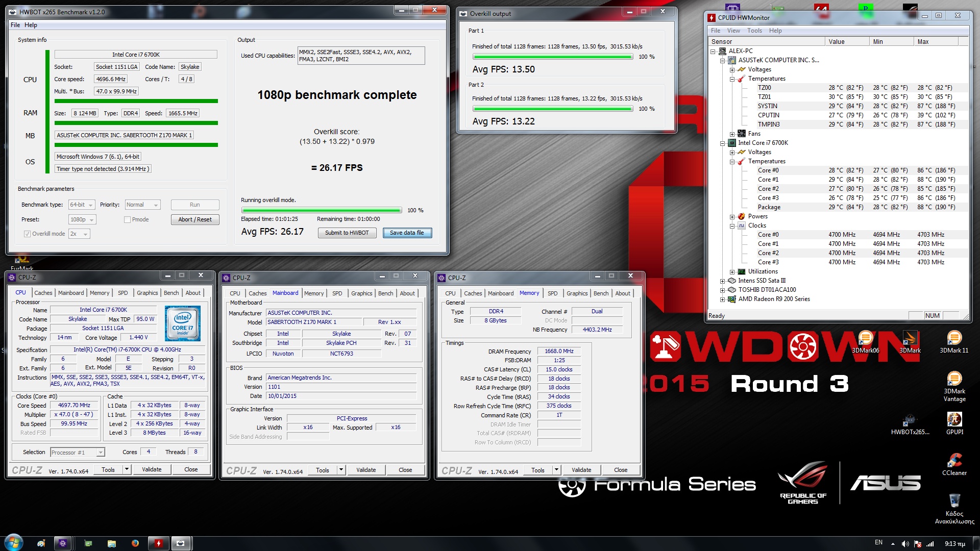
Task: Click the HWMonitor title bar app icon
Action: 712,17
